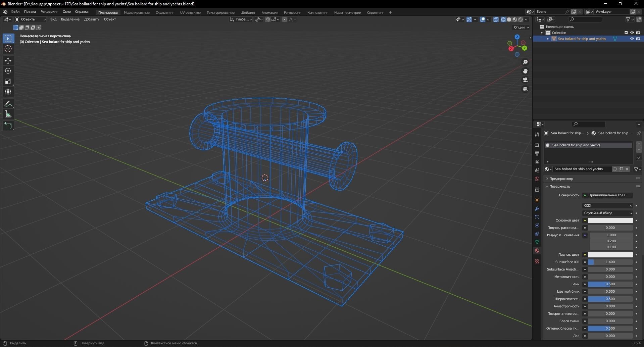The image size is (644, 347).
Task: Open the View Layer properties tab
Action: pyautogui.click(x=537, y=162)
